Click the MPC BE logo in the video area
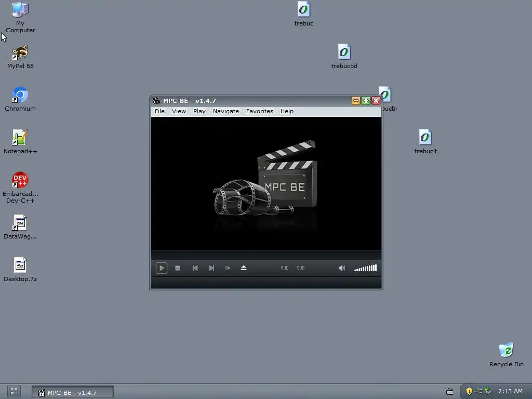 click(x=265, y=178)
